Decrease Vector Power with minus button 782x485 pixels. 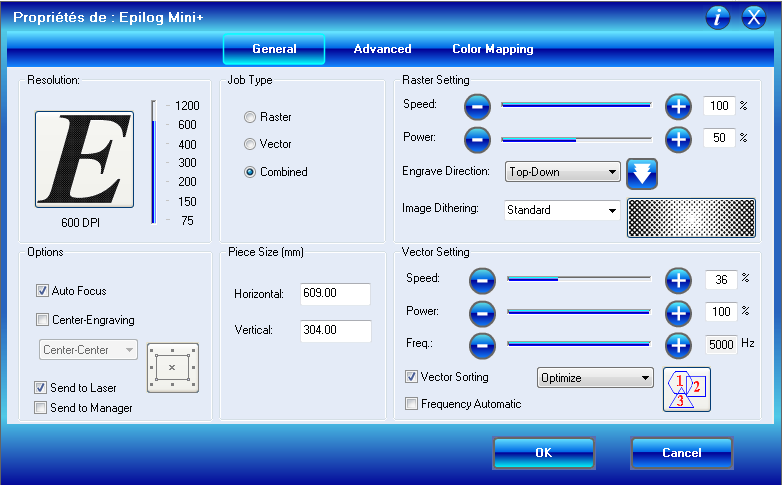(482, 313)
